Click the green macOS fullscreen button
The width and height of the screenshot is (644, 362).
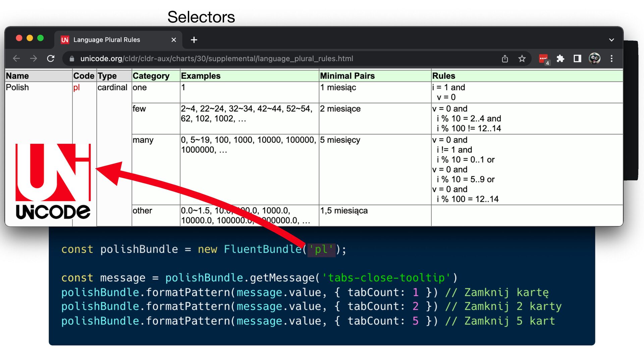point(41,38)
